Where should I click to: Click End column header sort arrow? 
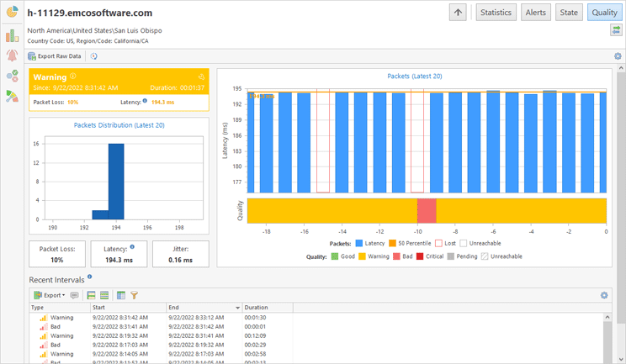pos(237,309)
